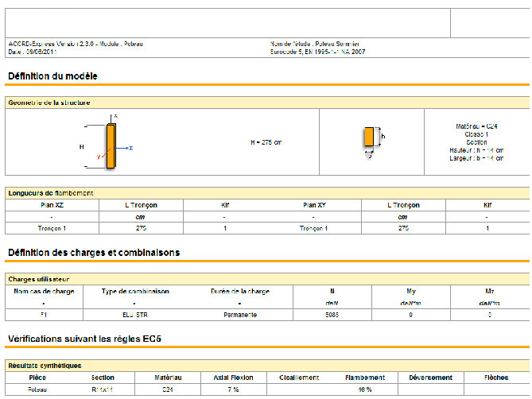532x399 pixels.
Task: Select the 'Pièce' column header
Action: 37,378
